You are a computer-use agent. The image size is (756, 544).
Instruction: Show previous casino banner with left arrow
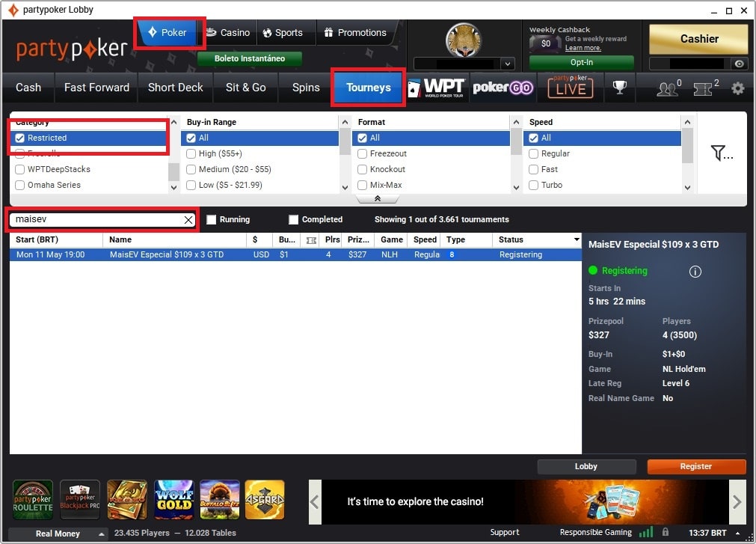315,502
